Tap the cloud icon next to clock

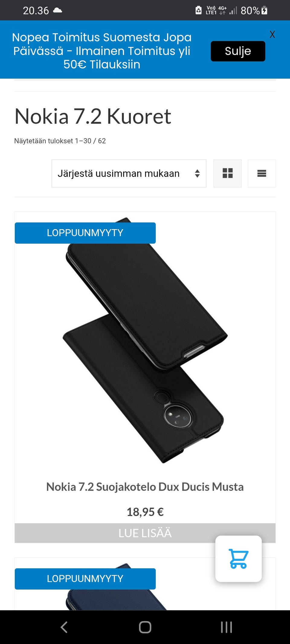[x=57, y=11]
